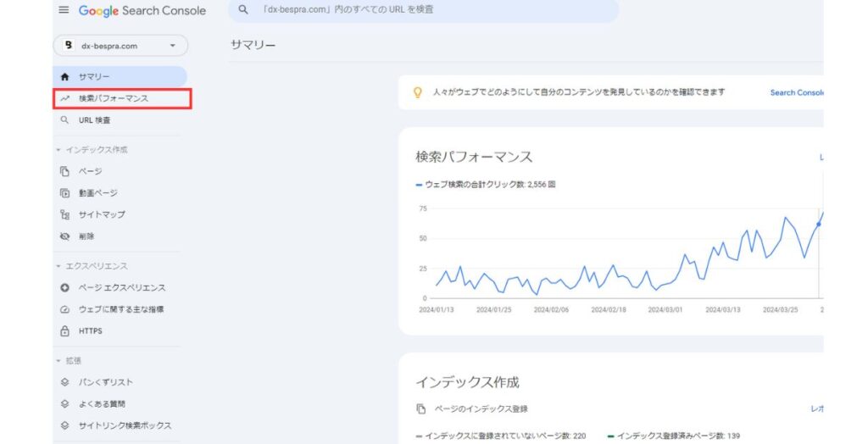Click the page experience plus-circle icon
The width and height of the screenshot is (868, 444).
tap(64, 288)
